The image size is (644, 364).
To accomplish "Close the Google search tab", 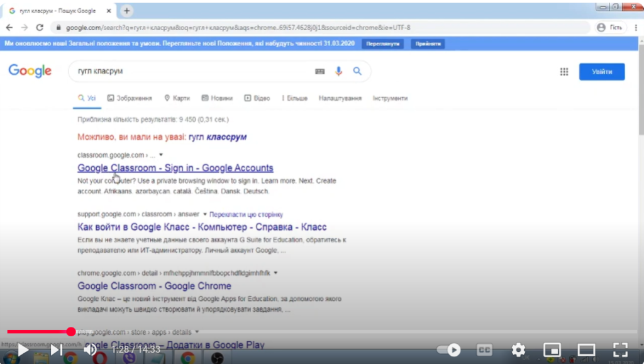I will point(108,11).
